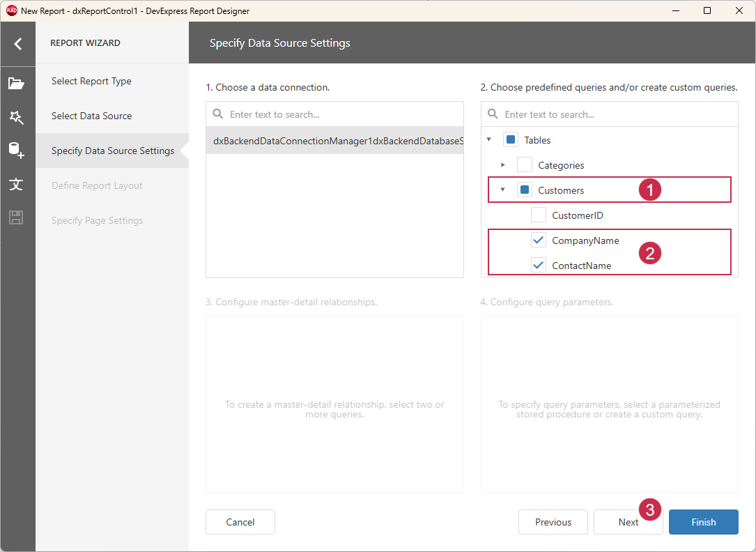Click the RAD app icon in title bar
The height and width of the screenshot is (552, 756).
click(12, 10)
